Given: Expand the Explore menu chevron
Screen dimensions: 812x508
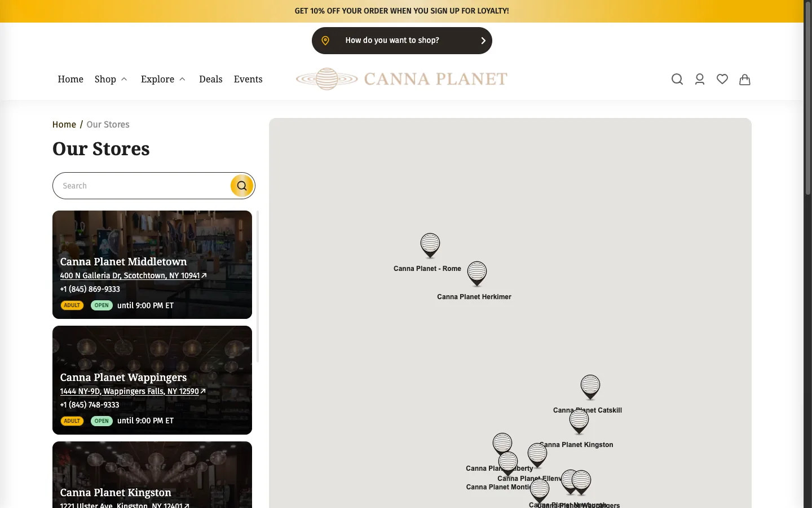Looking at the screenshot, I should tap(182, 80).
